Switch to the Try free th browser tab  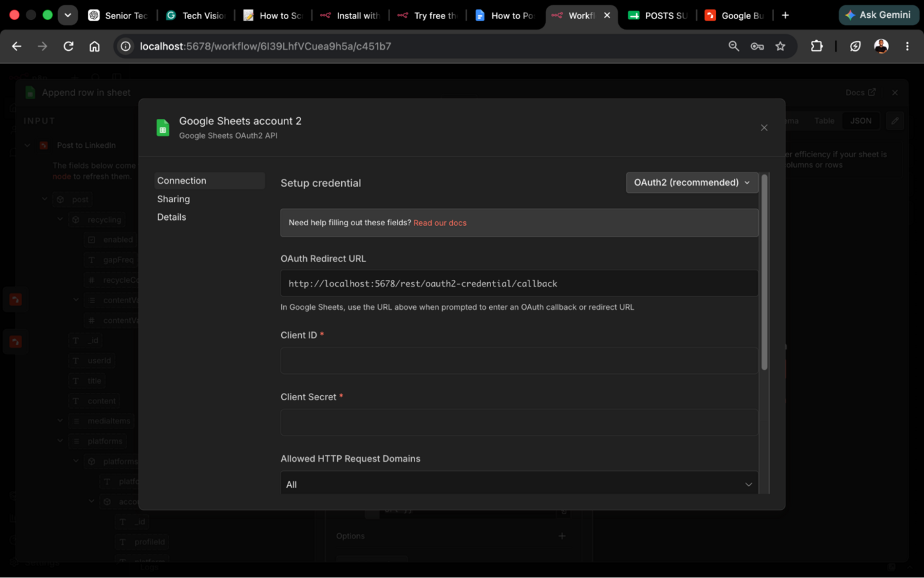427,15
